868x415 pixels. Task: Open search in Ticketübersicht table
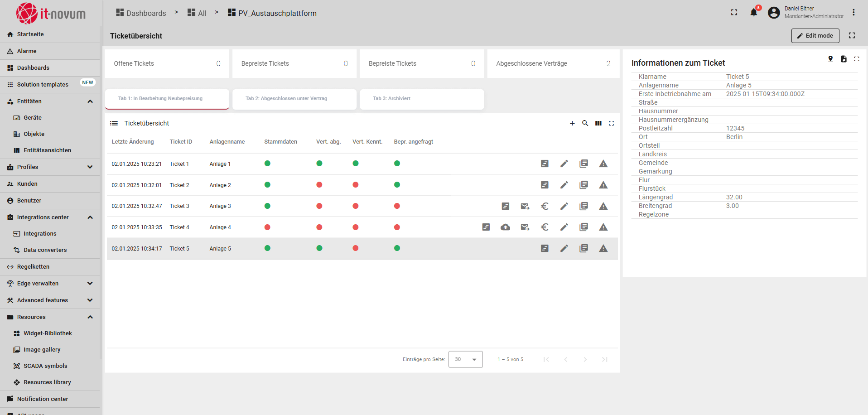tap(585, 123)
